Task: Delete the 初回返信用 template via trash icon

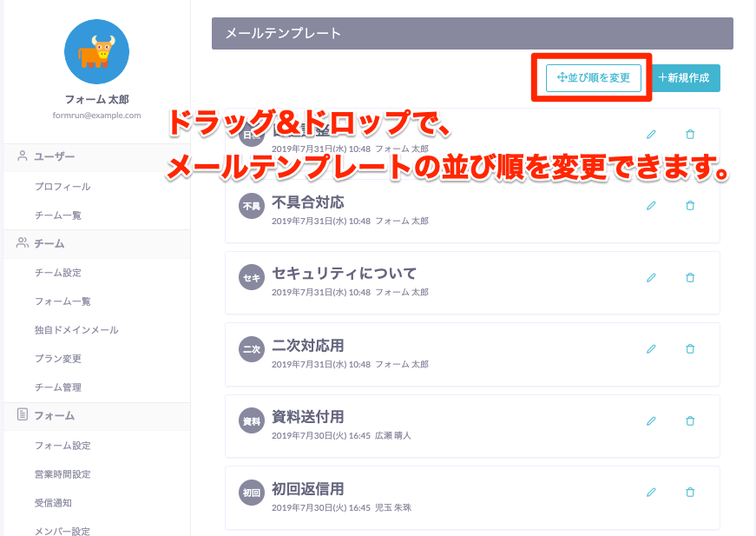Action: point(690,492)
